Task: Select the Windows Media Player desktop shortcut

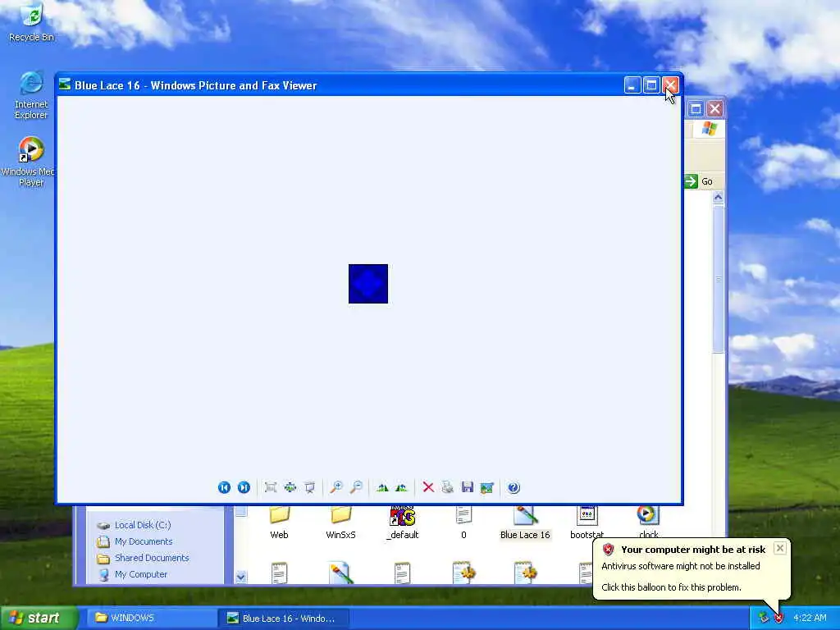Action: pos(30,162)
